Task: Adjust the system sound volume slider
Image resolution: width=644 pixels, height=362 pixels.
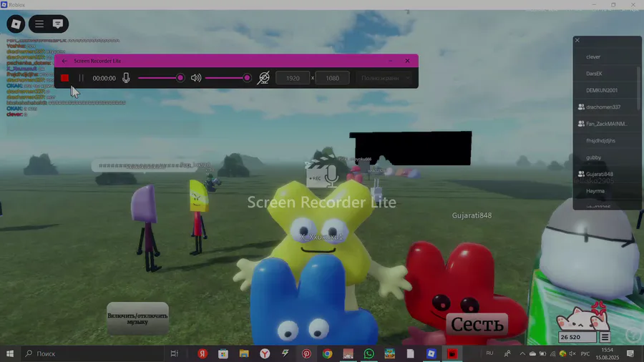Action: pyautogui.click(x=228, y=78)
